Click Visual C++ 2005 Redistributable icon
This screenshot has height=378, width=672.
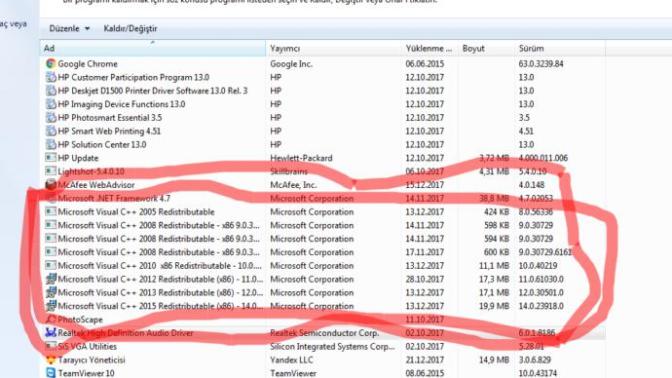coord(51,212)
